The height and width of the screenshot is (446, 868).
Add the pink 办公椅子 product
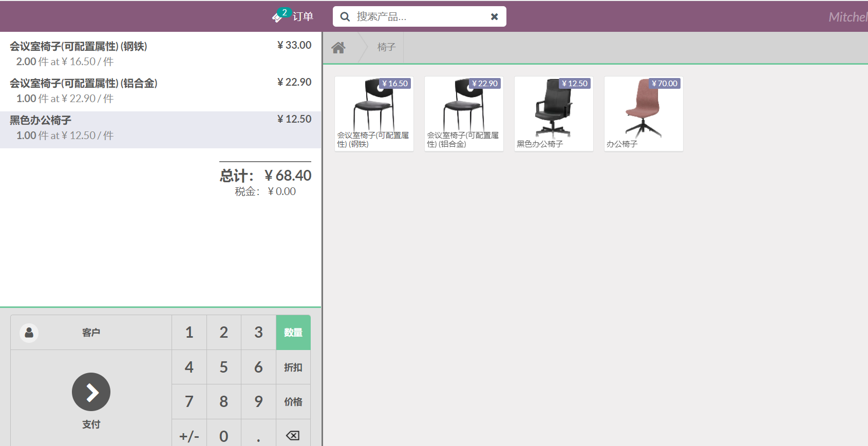pos(644,114)
